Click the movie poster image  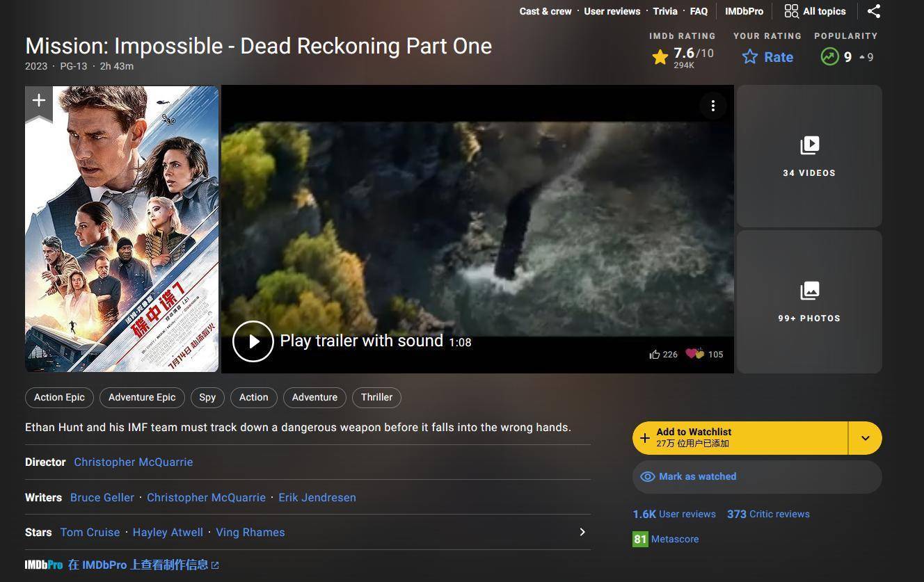[x=122, y=229]
